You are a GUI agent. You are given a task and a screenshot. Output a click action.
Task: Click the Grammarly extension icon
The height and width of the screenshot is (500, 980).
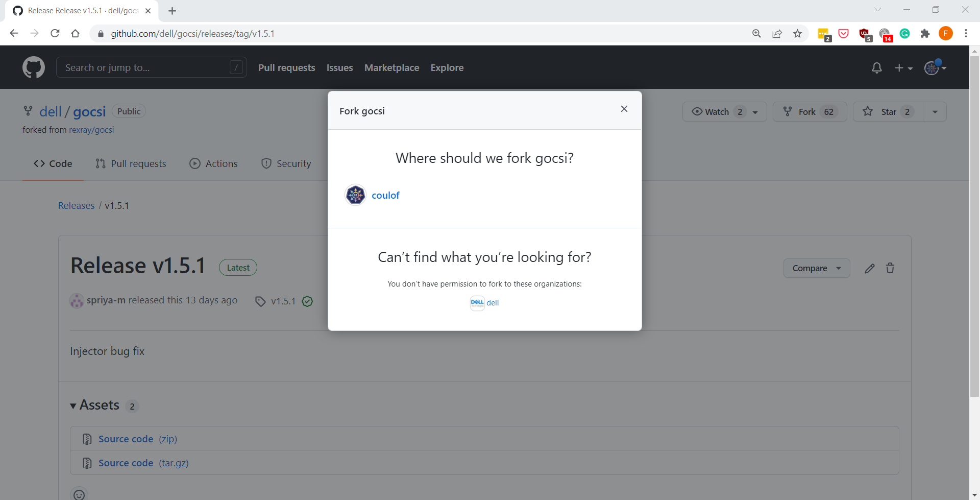(x=905, y=33)
